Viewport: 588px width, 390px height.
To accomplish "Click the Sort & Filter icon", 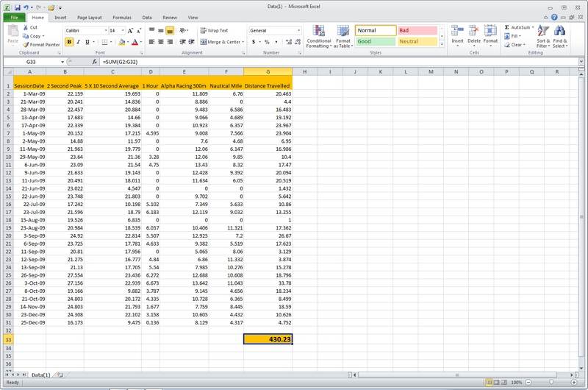I will (542, 35).
